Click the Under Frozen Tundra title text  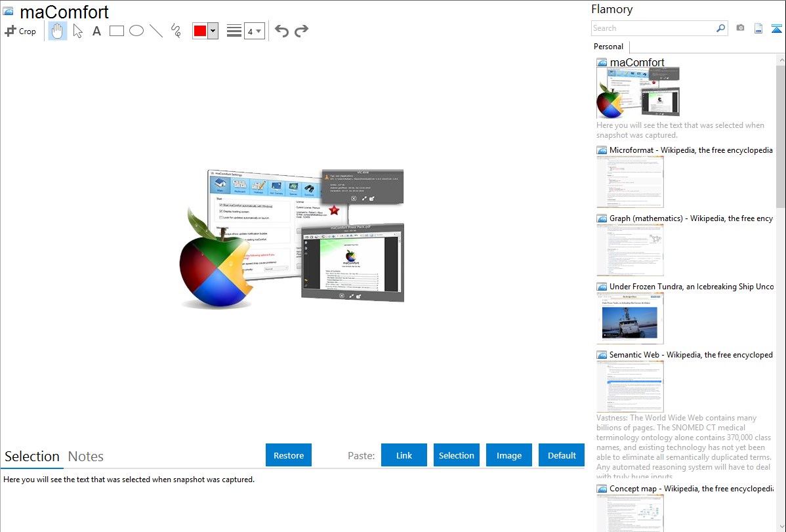pos(692,286)
